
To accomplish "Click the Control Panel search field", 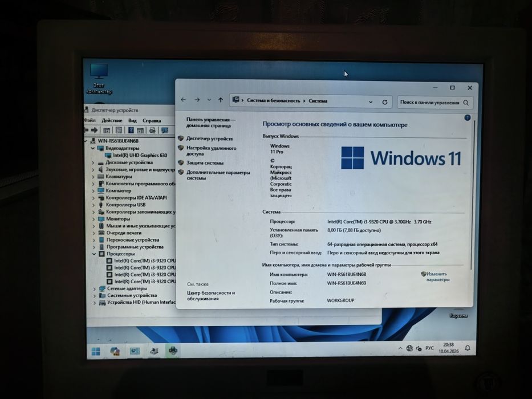I will [x=435, y=103].
